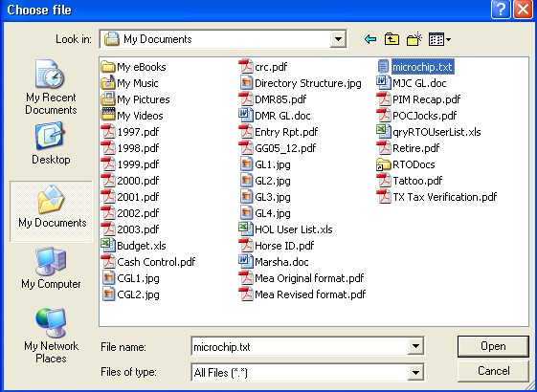
Task: Expand the File name dropdown arrow
Action: click(x=415, y=346)
